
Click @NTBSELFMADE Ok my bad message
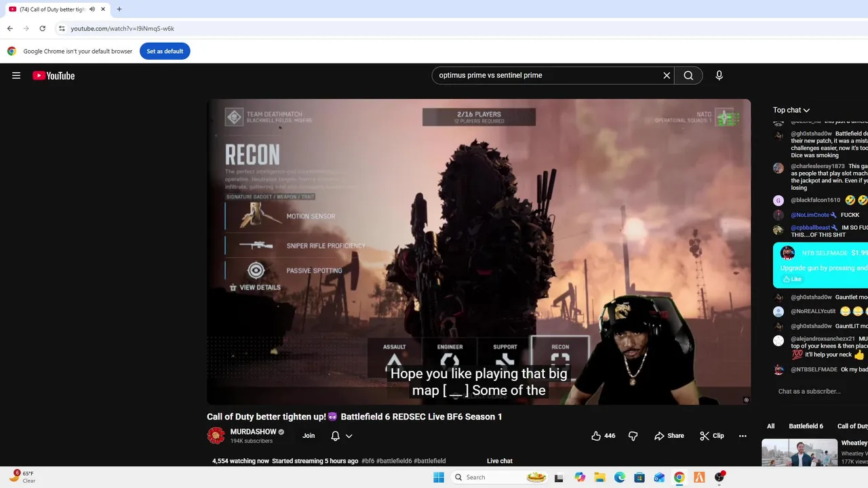(829, 369)
